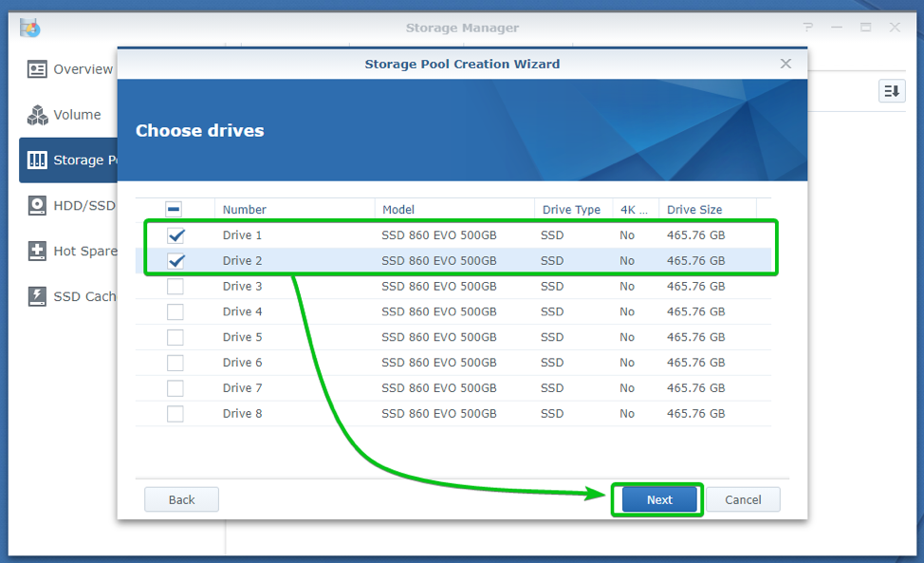Sort by the Drive Size column header
Viewport: 924px width, 563px height.
(x=694, y=210)
